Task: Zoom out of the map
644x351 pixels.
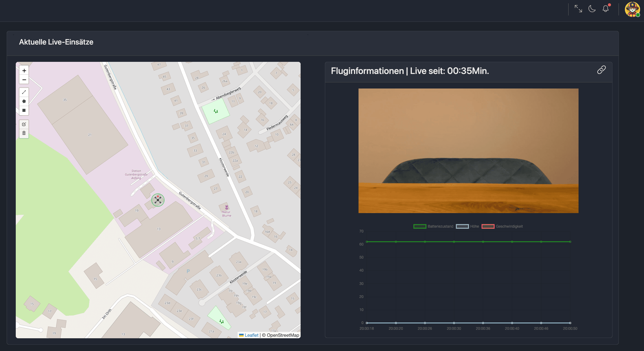Action: coord(24,80)
